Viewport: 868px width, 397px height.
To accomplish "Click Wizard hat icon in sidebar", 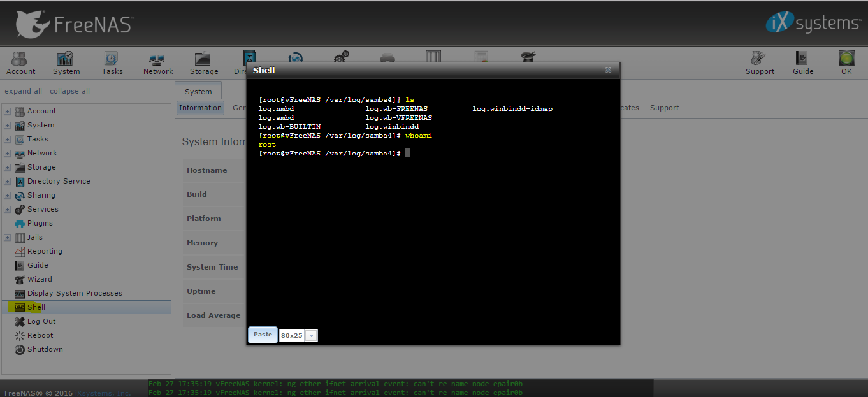I will (20, 279).
